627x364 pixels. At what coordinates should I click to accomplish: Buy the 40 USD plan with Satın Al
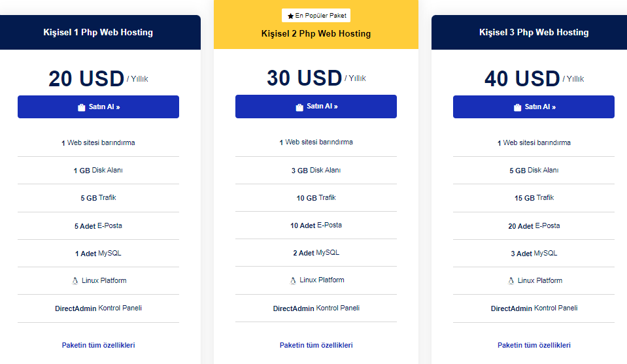point(534,107)
